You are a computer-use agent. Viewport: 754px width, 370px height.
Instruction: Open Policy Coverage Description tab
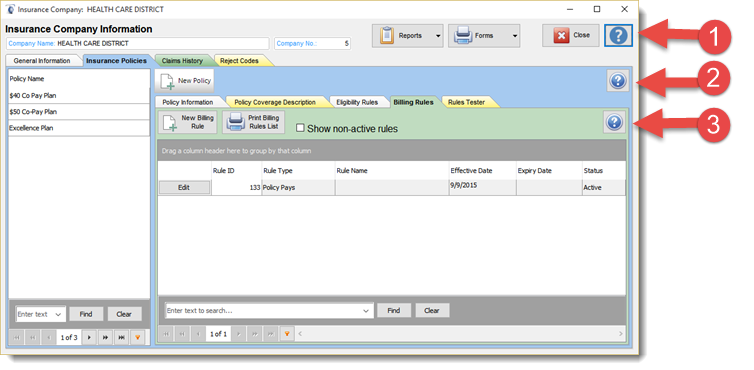[275, 102]
